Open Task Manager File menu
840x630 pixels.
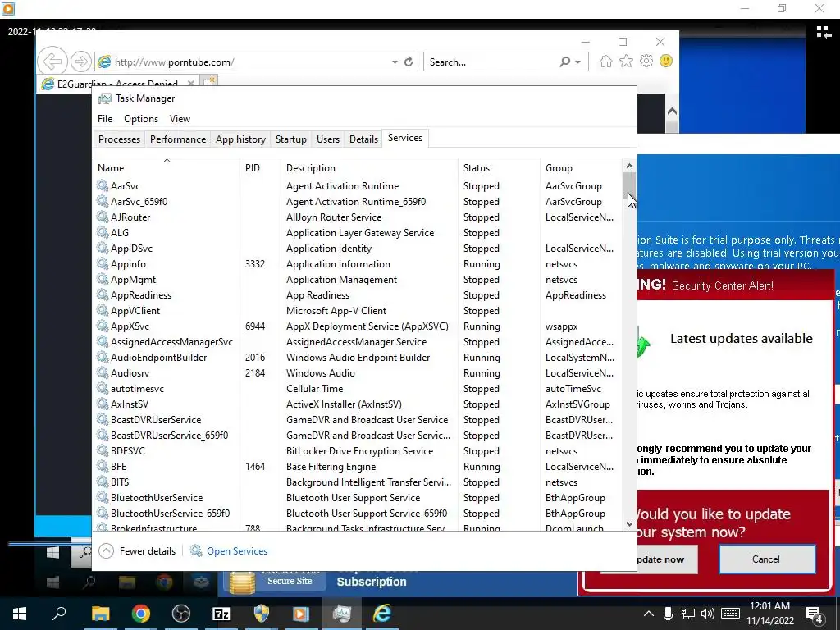(105, 119)
